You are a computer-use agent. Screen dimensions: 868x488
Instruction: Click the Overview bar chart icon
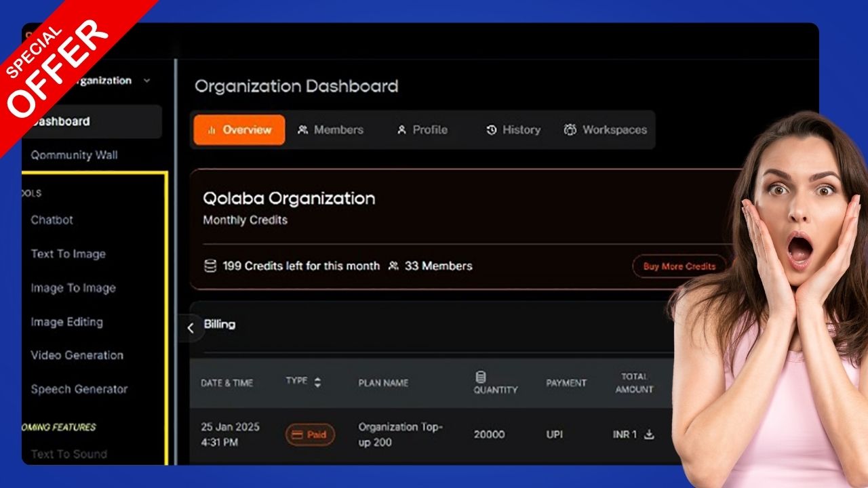(x=212, y=129)
